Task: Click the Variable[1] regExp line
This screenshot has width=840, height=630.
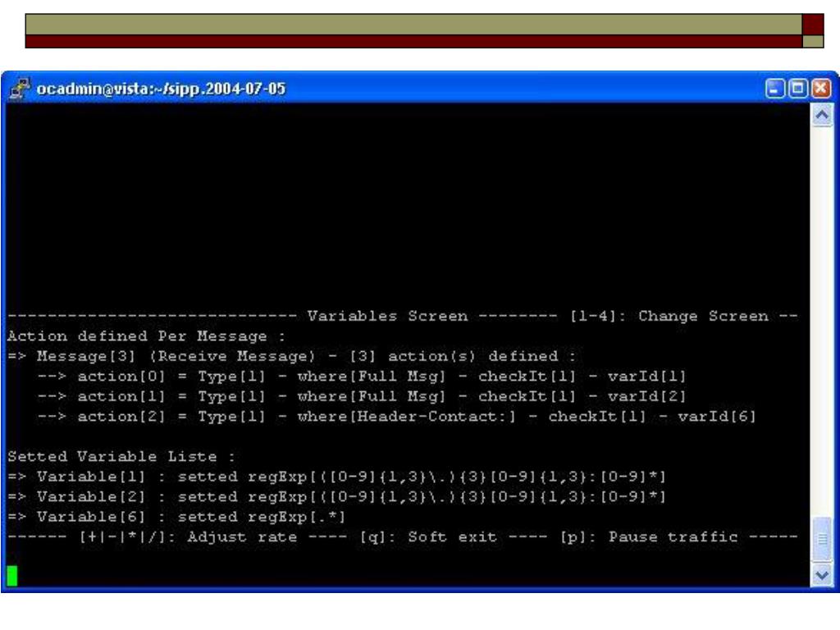Action: coord(336,477)
